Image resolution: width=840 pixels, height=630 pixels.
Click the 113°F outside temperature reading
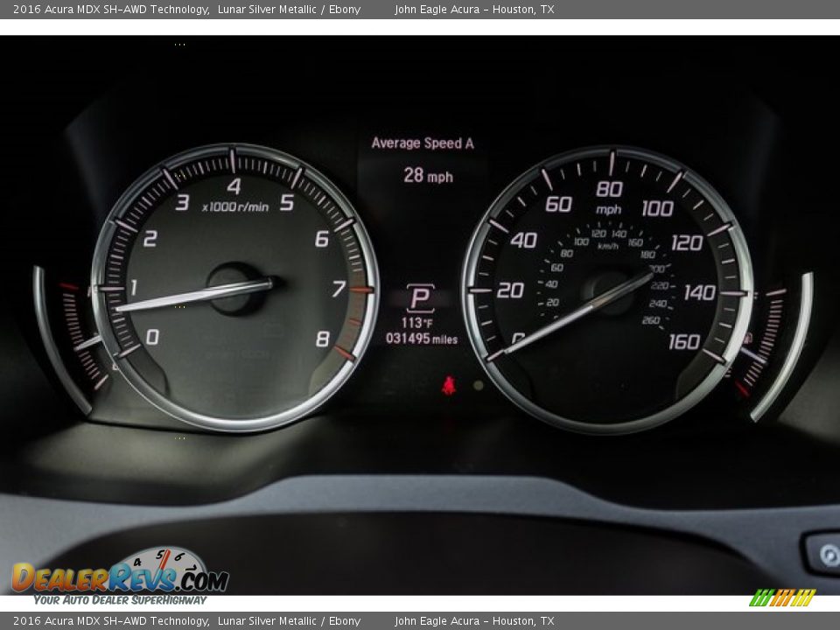point(418,323)
